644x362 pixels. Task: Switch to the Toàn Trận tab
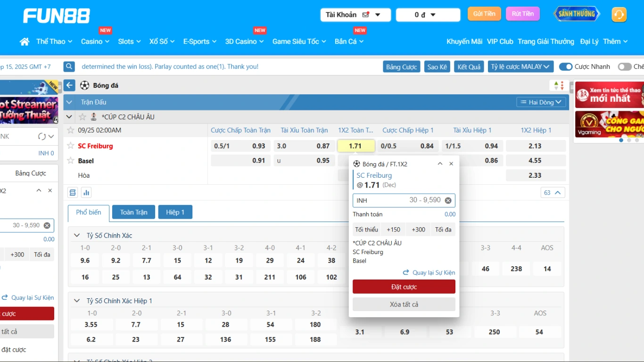(x=133, y=212)
